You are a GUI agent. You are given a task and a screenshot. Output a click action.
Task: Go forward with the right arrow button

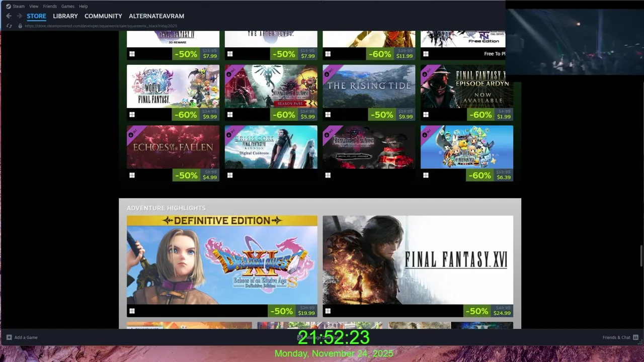click(19, 16)
